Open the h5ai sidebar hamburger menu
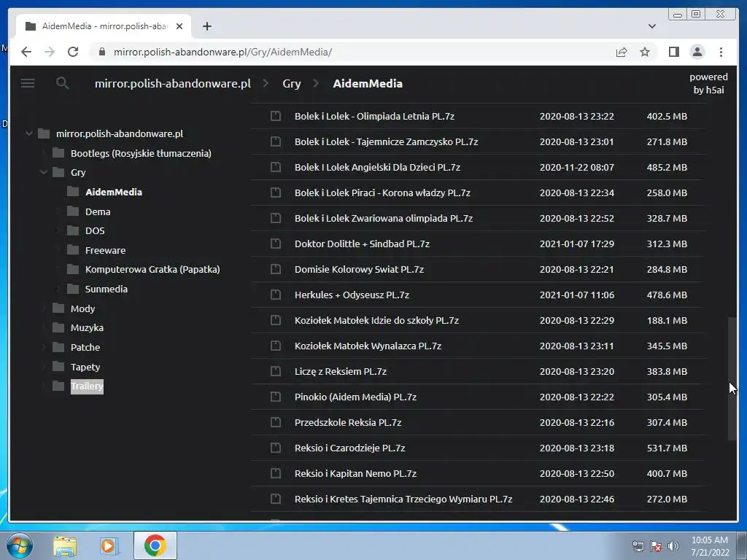747x560 pixels. (x=28, y=83)
